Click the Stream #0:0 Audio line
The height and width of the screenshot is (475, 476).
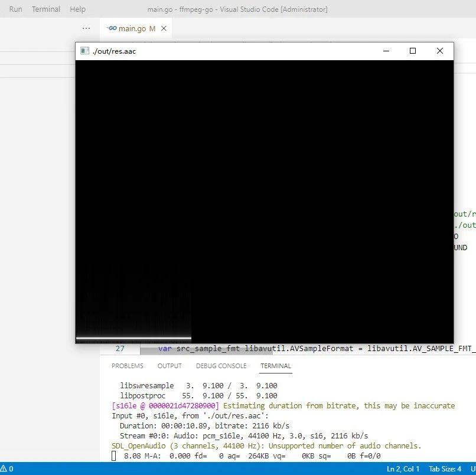[244, 435]
